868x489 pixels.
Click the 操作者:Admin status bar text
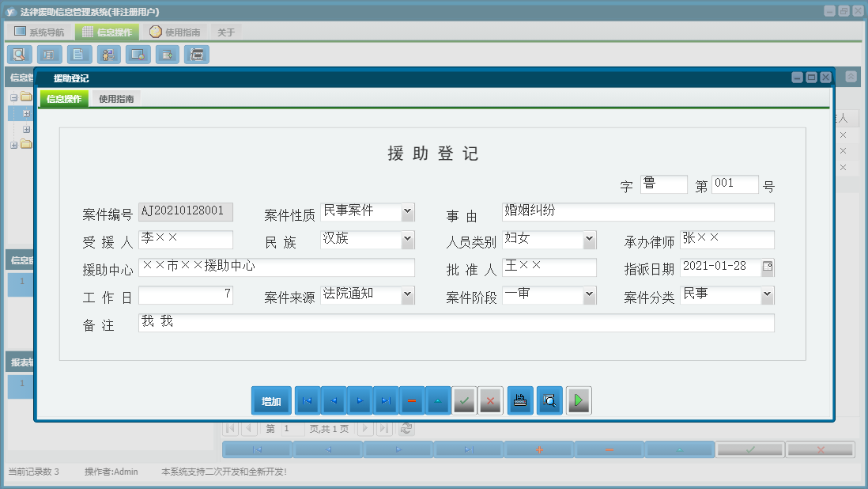pyautogui.click(x=111, y=472)
